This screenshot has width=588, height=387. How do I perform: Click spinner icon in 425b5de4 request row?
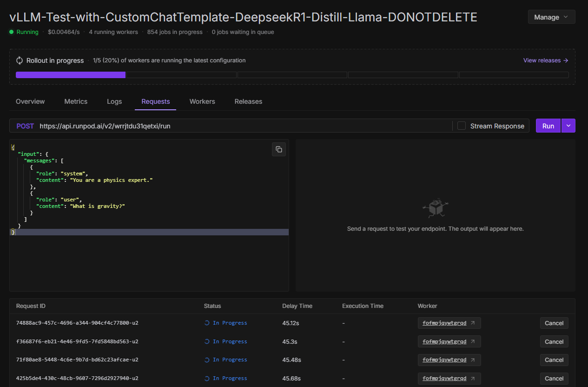point(207,379)
